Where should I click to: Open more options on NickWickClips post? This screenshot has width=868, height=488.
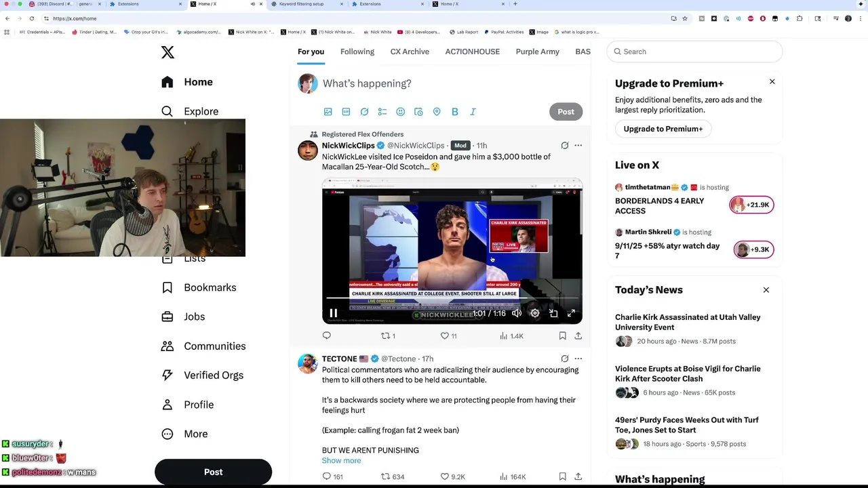pyautogui.click(x=578, y=145)
